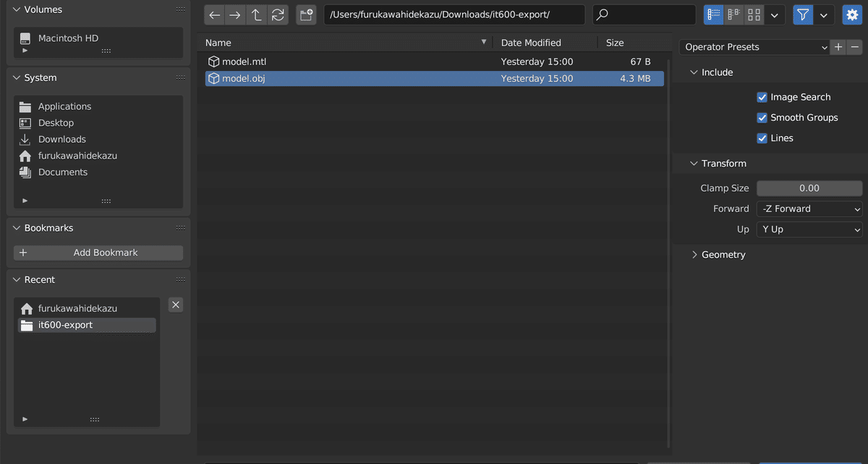Open the Forward axis dropdown
Screen dimensions: 868x464
pos(809,208)
